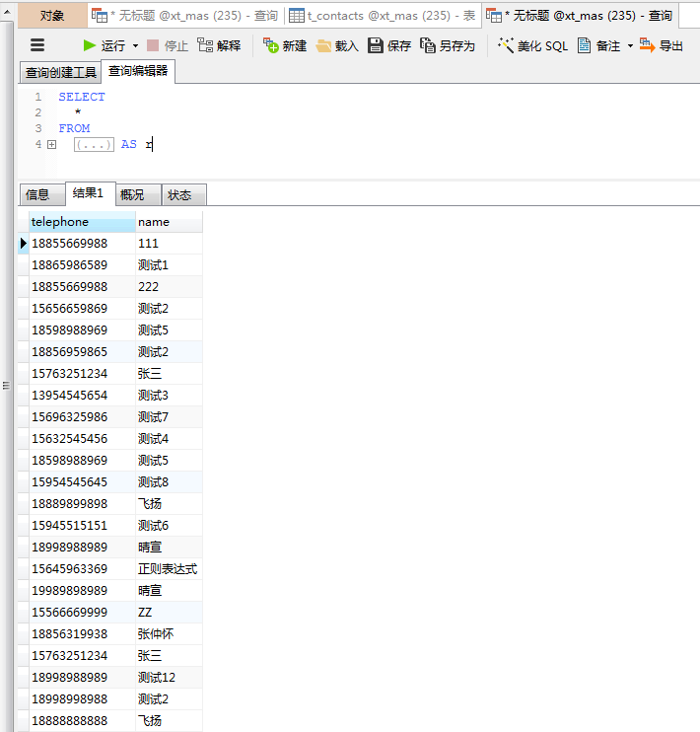Select name cell ZZ
The image size is (700, 732).
169,613
